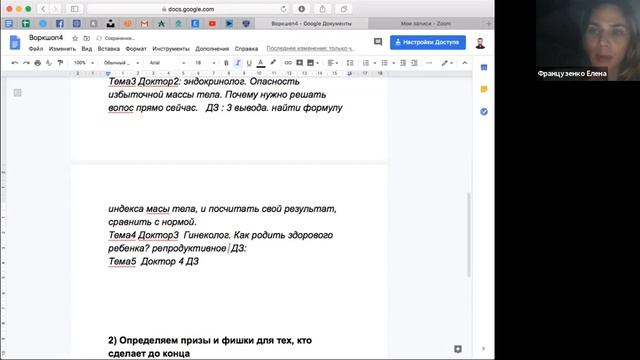Open line spacing options
Viewport: 640px width, 360px height.
[x=350, y=63]
